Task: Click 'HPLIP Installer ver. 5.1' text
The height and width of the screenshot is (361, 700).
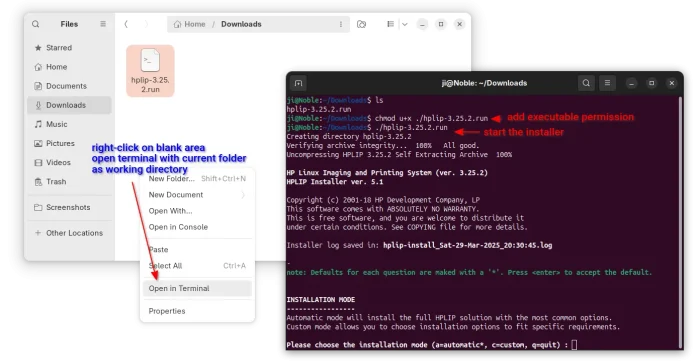Action: [x=335, y=182]
